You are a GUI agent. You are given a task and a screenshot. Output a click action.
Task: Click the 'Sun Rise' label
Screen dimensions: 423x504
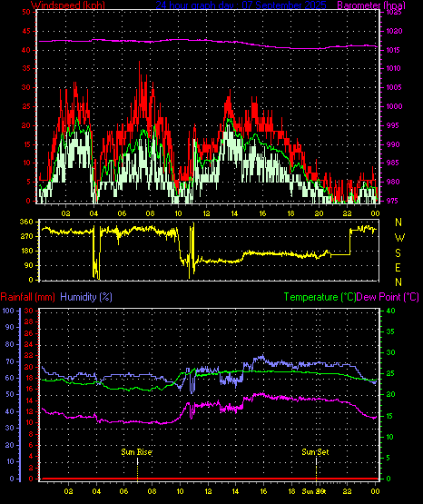[x=136, y=452]
